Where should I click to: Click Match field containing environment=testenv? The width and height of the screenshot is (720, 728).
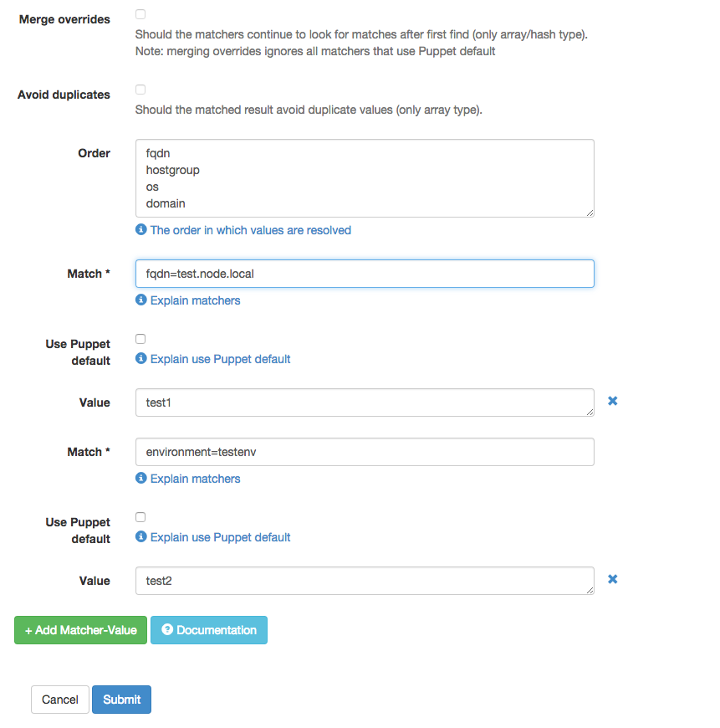pyautogui.click(x=365, y=452)
